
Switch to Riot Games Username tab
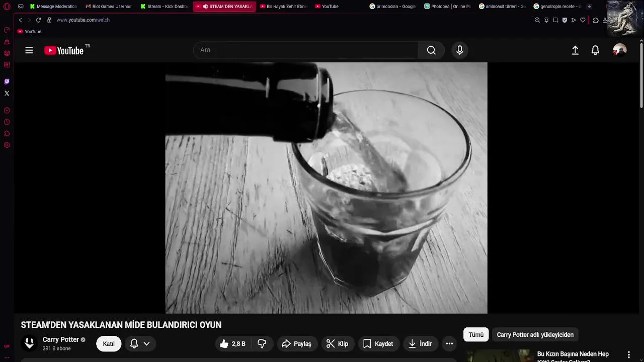coord(109,7)
